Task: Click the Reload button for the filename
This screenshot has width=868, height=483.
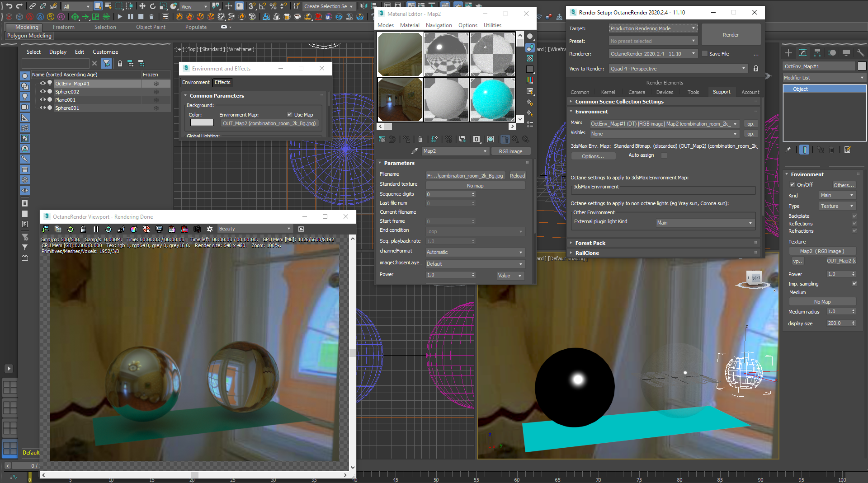Action: [517, 176]
